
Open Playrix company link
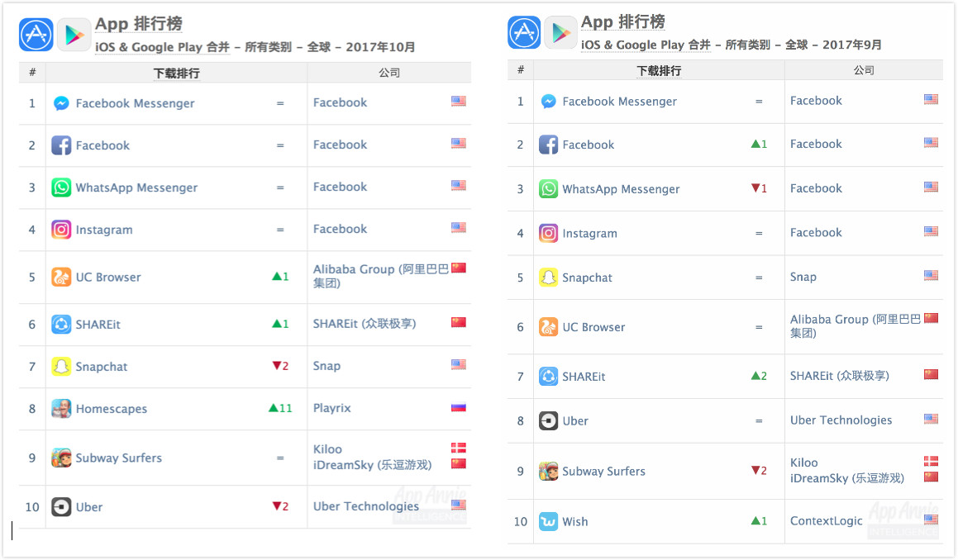click(331, 408)
